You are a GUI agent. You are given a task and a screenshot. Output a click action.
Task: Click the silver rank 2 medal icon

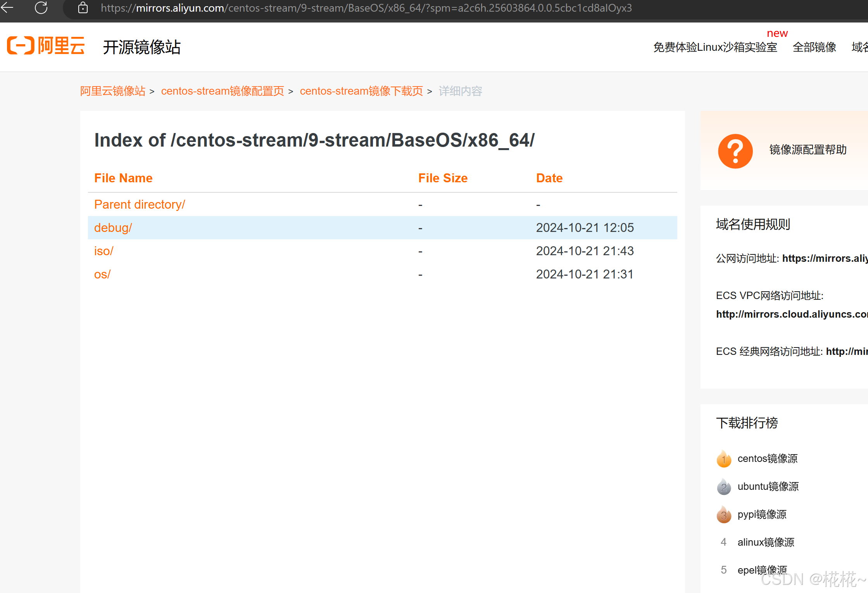pyautogui.click(x=723, y=487)
